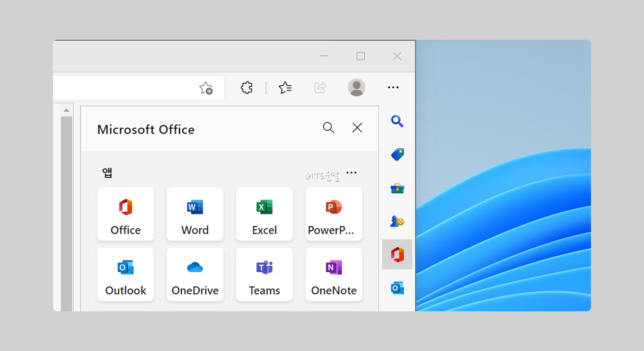Close the Microsoft Office panel
This screenshot has height=351, width=644.
coord(357,128)
